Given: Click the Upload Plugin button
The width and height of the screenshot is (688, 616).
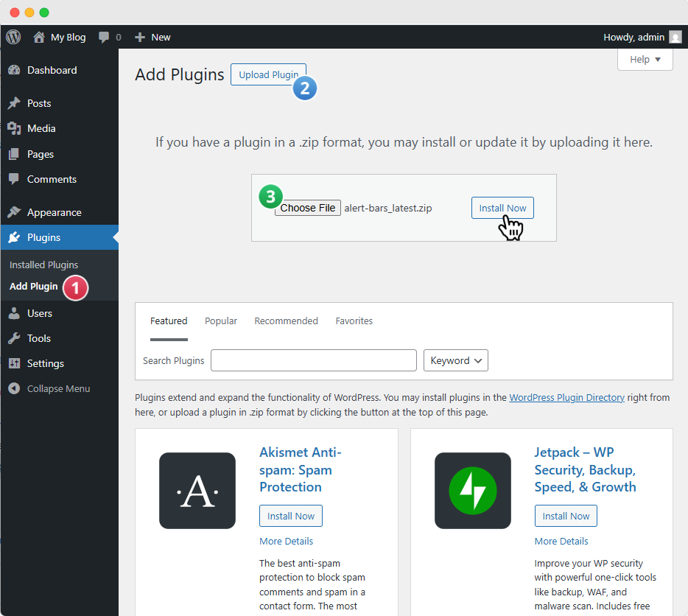Looking at the screenshot, I should tap(268, 74).
